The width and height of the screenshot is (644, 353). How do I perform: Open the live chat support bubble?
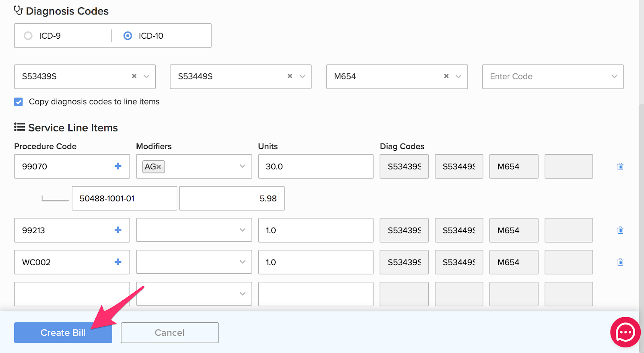click(625, 332)
